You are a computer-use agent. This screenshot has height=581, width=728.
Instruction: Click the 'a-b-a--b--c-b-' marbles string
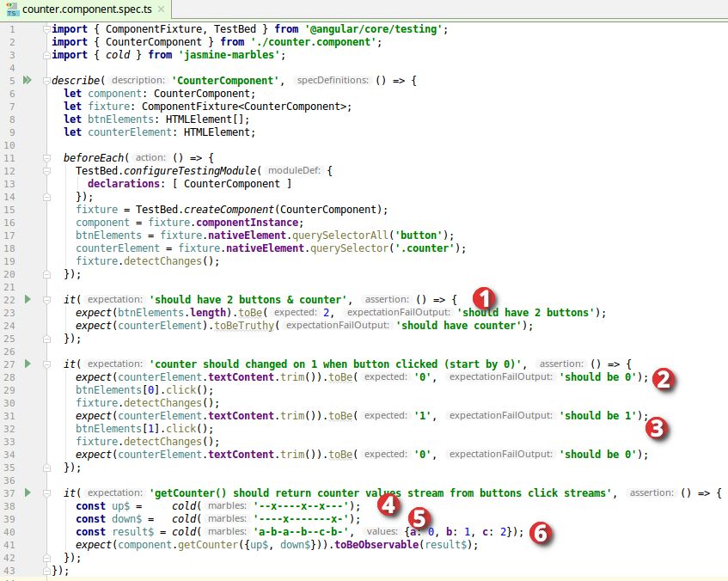pyautogui.click(x=303, y=532)
